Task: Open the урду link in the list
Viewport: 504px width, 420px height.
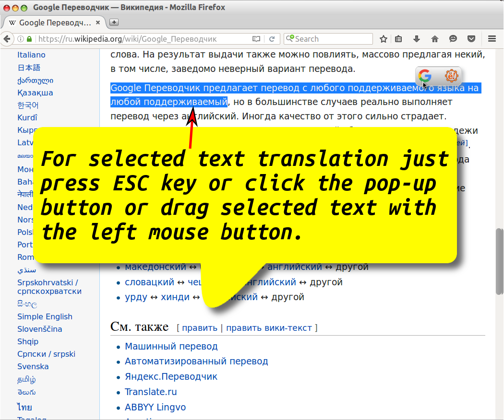Action: coord(136,297)
